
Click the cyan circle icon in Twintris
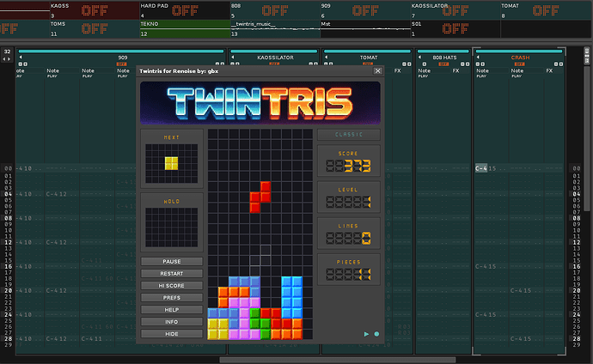[x=376, y=334]
